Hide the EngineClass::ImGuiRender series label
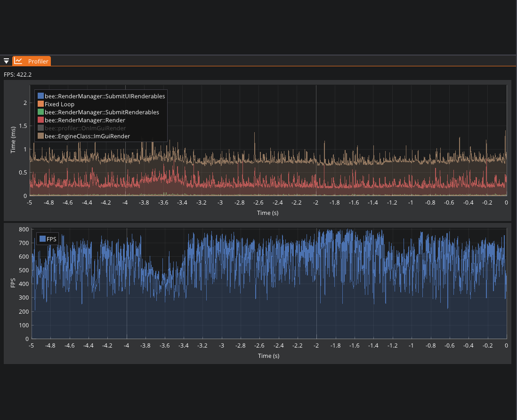 (87, 136)
